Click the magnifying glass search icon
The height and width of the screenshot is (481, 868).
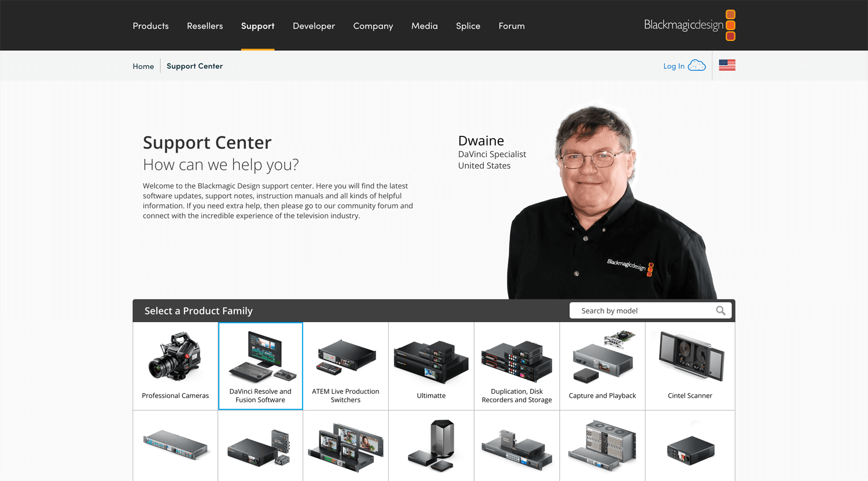[x=720, y=310]
